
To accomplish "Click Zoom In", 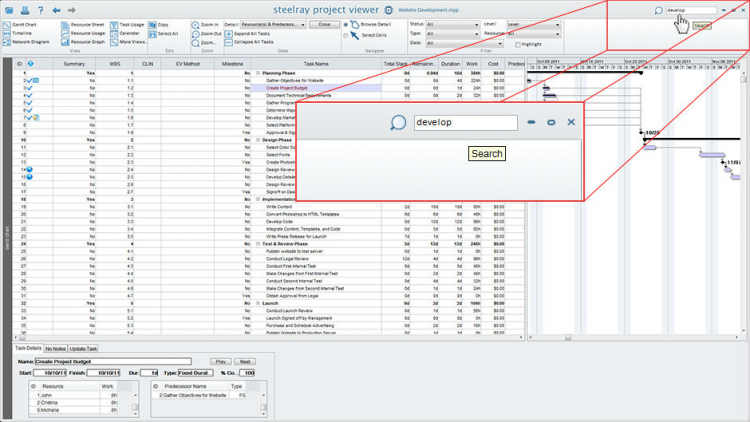I will coord(205,24).
